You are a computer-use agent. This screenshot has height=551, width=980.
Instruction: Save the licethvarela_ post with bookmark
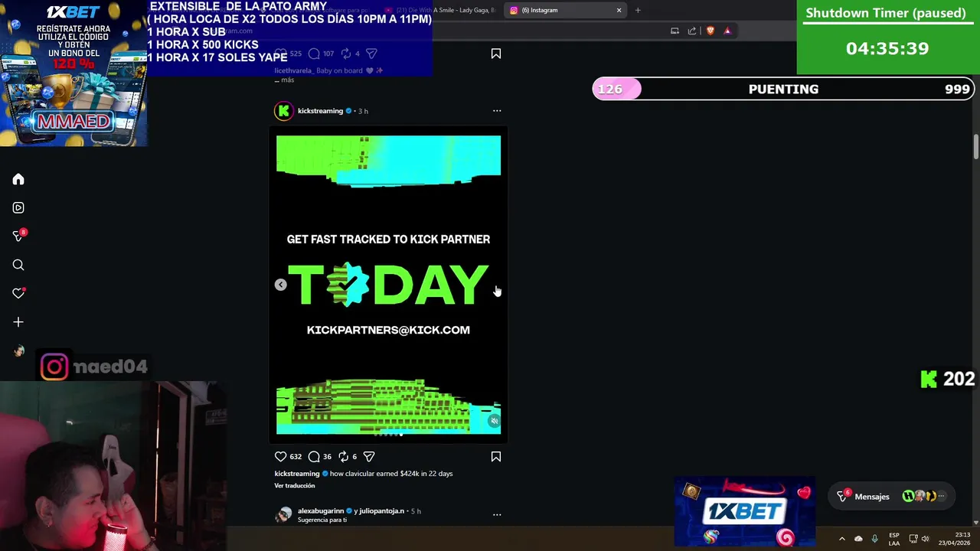[x=496, y=54]
